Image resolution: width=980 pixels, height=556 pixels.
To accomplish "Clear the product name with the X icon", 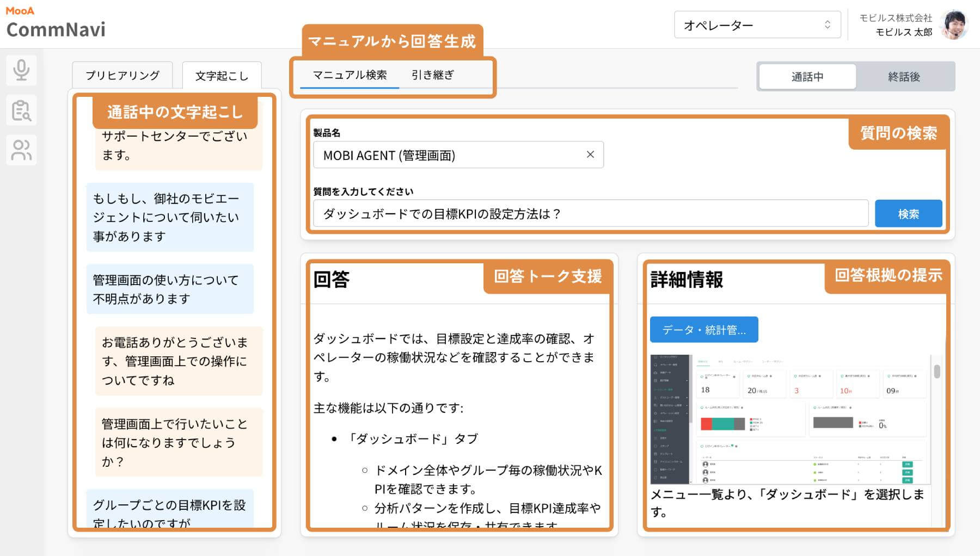I will point(590,155).
